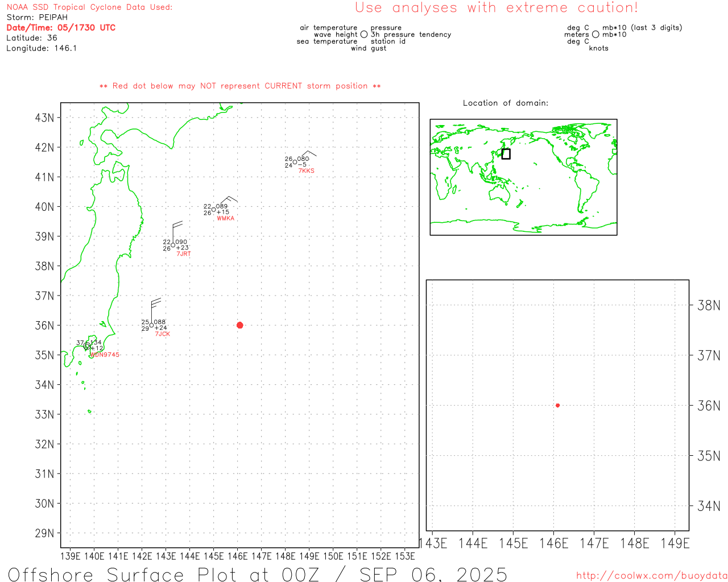Click the 'Storm: PEIPAH' text
This screenshot has width=728, height=582.
coord(37,17)
